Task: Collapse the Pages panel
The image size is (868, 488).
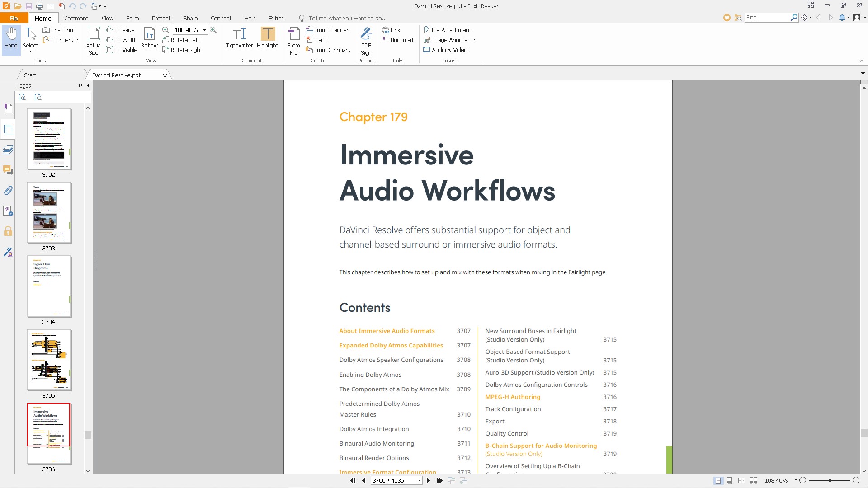Action: click(x=88, y=85)
